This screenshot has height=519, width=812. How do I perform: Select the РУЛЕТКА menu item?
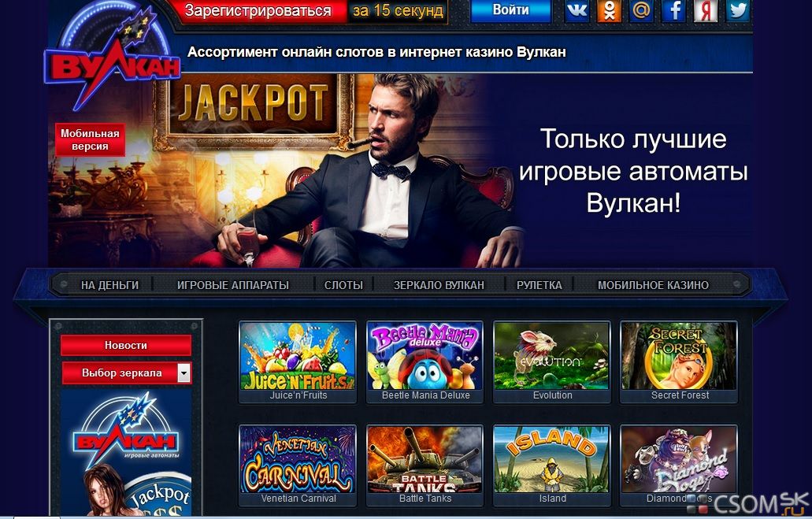pos(539,285)
